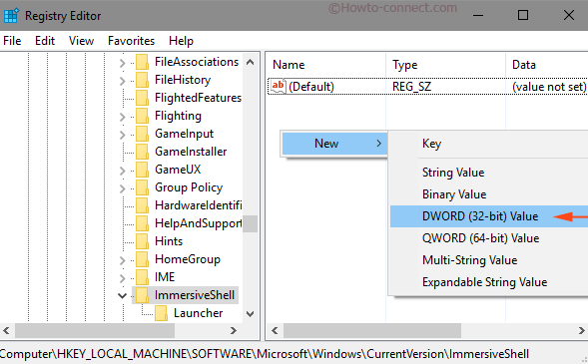Click the Group Policy folder icon

point(142,187)
